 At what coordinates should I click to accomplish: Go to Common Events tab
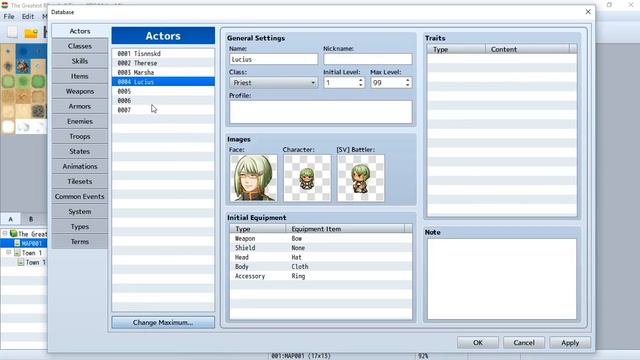point(80,197)
